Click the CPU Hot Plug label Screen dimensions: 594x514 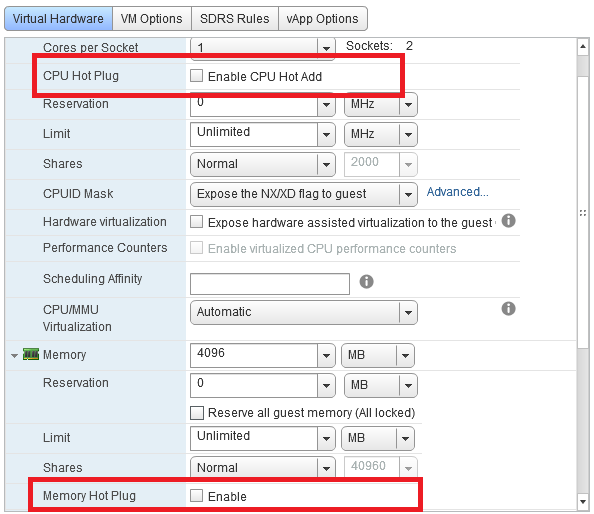(81, 76)
